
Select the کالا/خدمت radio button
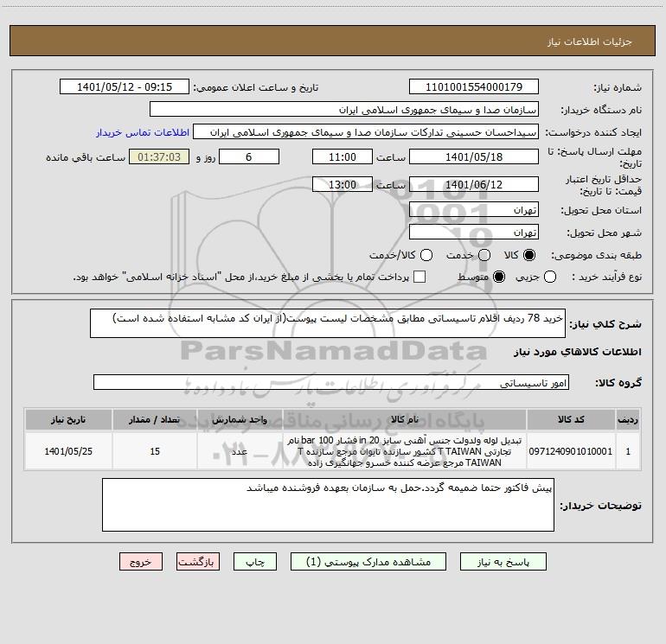click(x=426, y=255)
